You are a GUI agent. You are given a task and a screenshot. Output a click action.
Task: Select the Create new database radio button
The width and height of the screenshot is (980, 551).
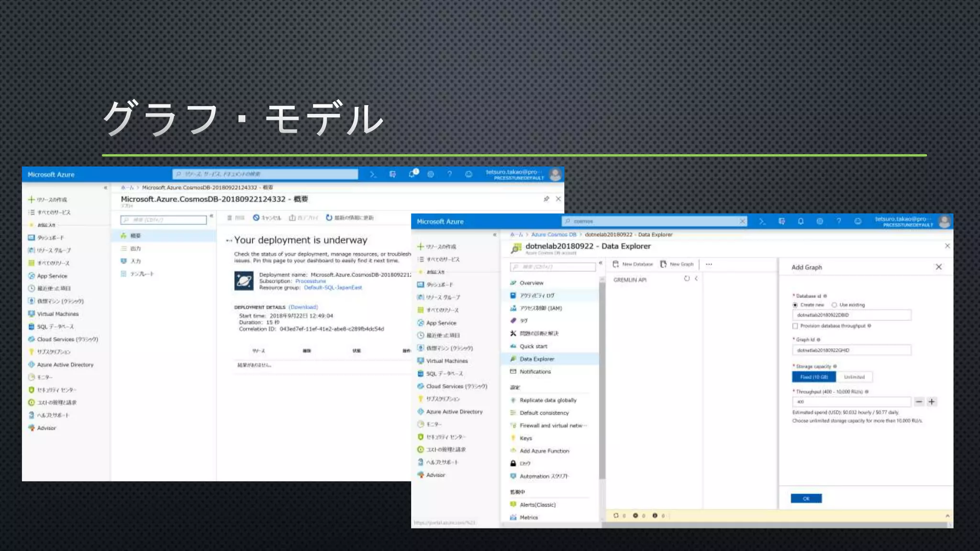pos(795,305)
